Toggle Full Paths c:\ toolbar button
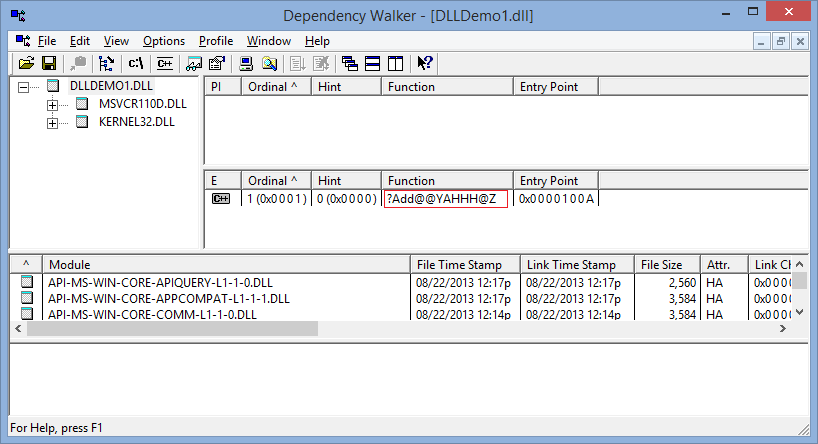 point(136,64)
